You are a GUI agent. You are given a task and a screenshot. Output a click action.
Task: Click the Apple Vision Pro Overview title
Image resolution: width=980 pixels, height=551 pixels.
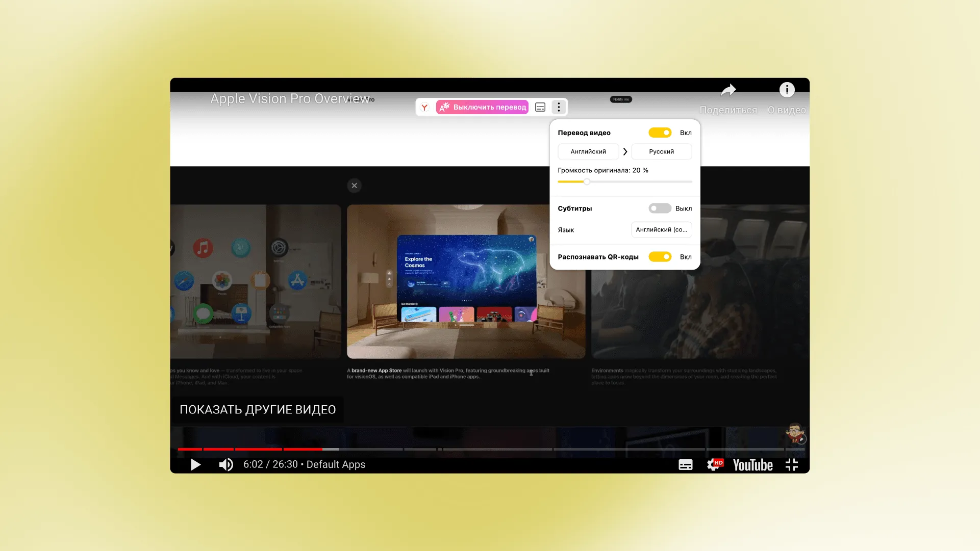pos(290,98)
